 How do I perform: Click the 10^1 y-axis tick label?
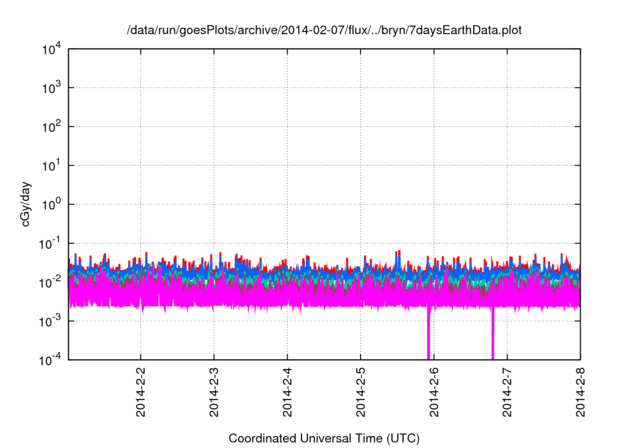point(51,165)
